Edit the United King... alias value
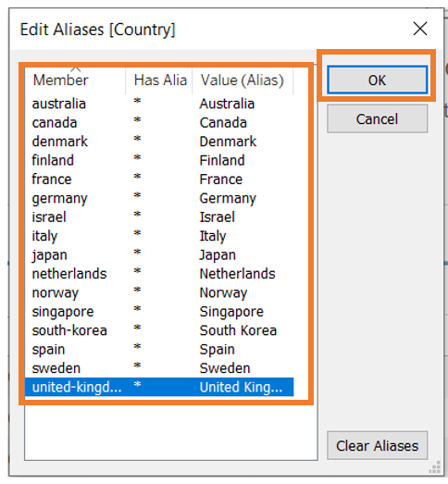This screenshot has width=448, height=484. tap(241, 387)
